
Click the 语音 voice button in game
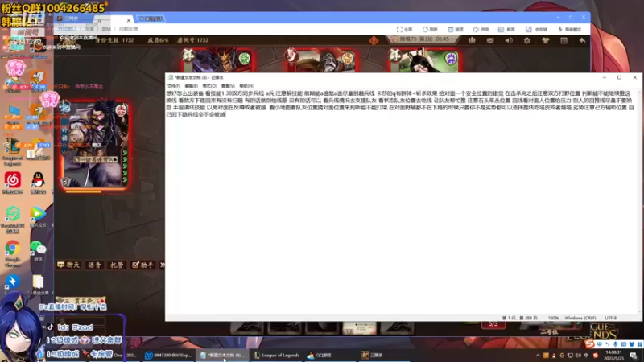click(94, 265)
